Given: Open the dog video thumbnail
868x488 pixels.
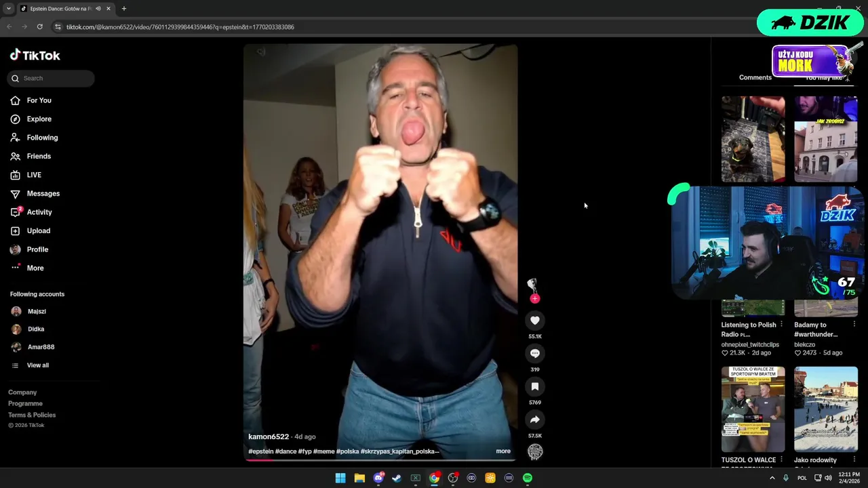Looking at the screenshot, I should (x=753, y=140).
